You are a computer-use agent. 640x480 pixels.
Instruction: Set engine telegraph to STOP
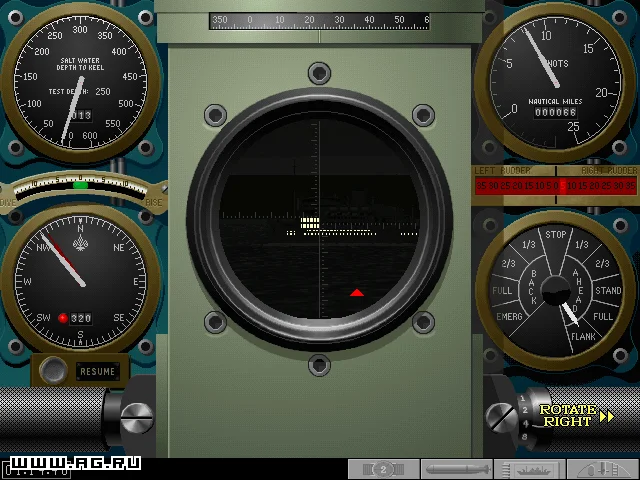pos(555,236)
